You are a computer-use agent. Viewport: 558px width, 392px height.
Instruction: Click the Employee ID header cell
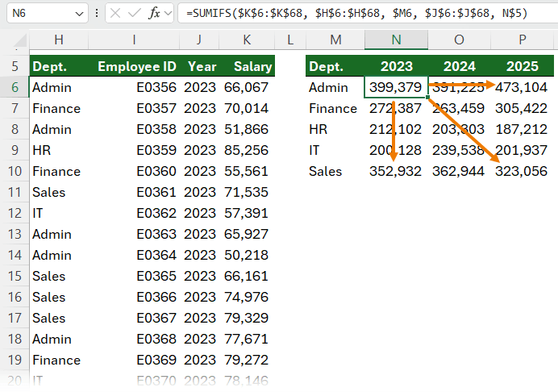134,66
